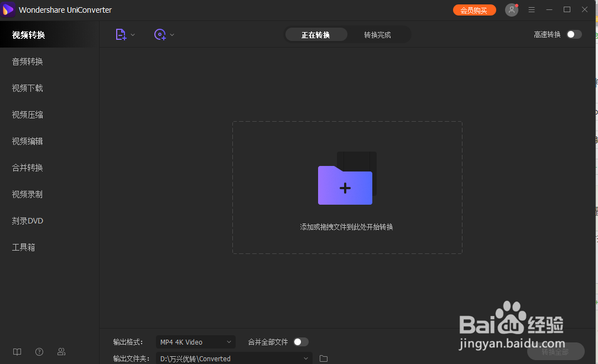Click the 会员购买 purchase button
Screen dimensions: 598x364
[474, 9]
